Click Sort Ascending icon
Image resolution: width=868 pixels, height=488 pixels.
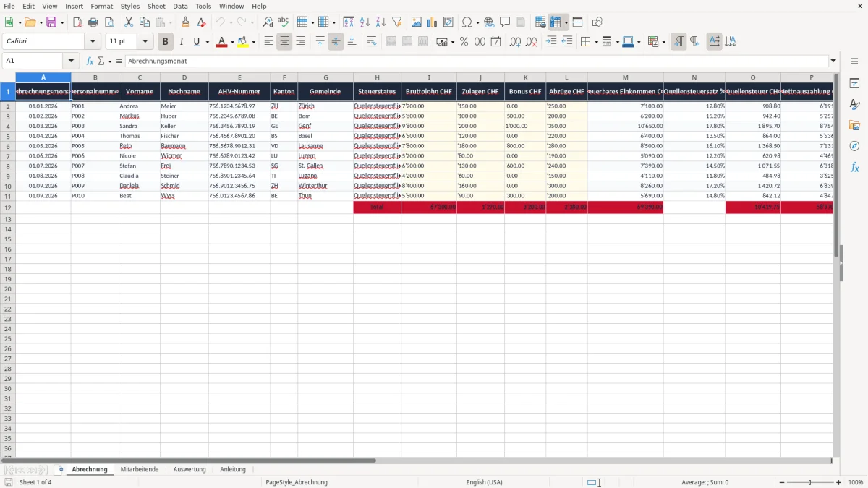tap(365, 22)
